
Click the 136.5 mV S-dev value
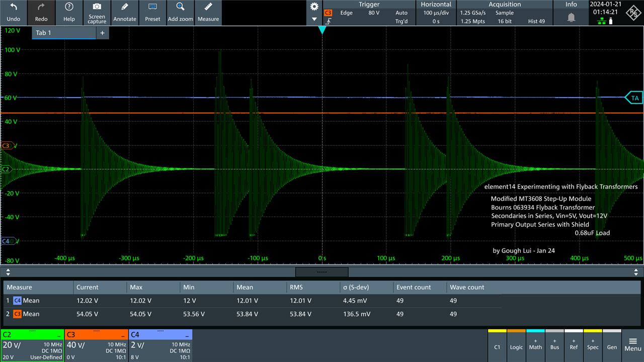pyautogui.click(x=357, y=314)
